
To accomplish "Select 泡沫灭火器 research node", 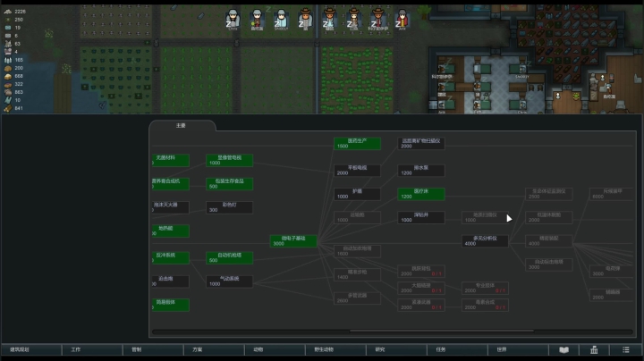I will click(x=171, y=207).
